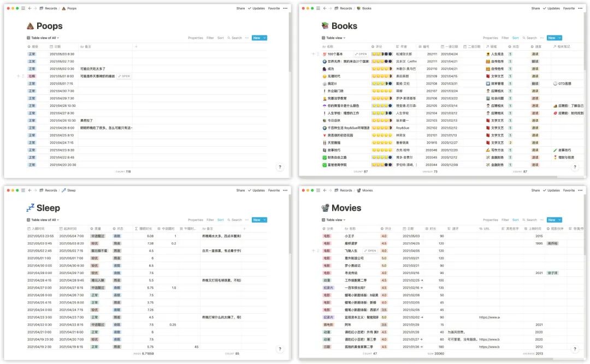Click Favorite in Sleep window
Viewport: 590px width, 364px height.
pos(274,190)
